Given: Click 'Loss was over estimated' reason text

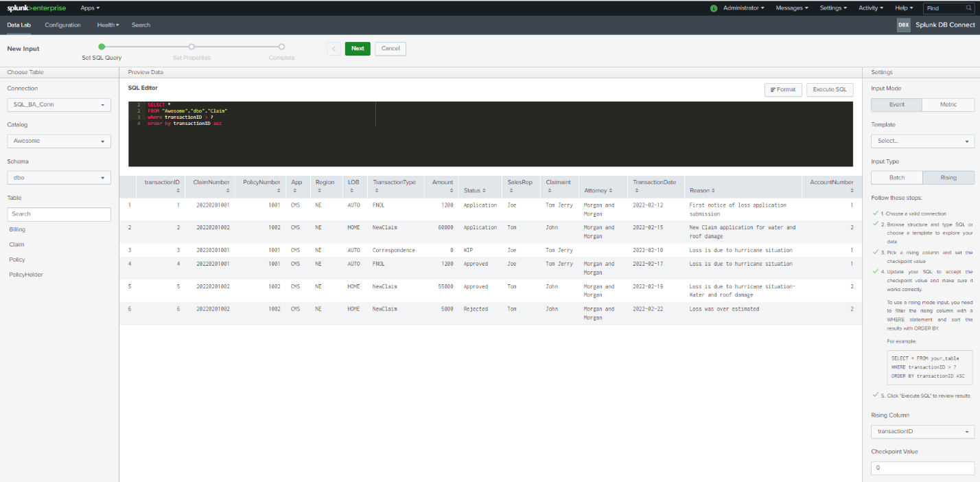Looking at the screenshot, I should click(x=724, y=309).
